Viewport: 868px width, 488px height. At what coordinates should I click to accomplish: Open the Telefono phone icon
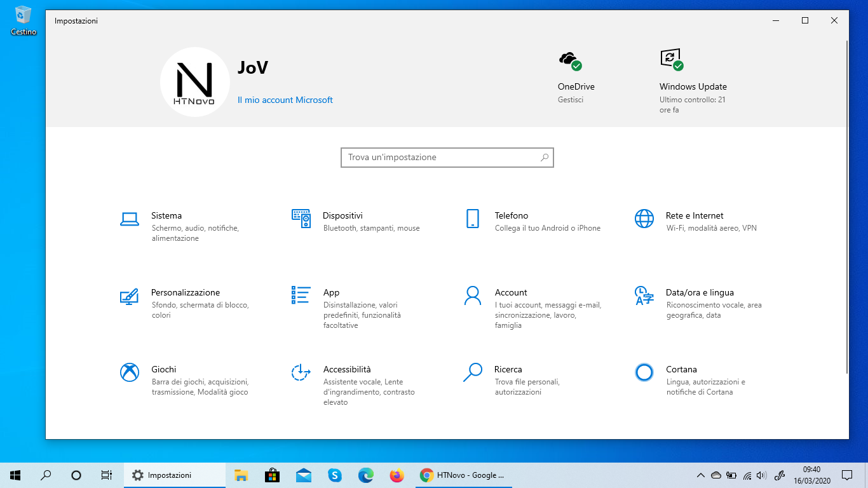[472, 219]
